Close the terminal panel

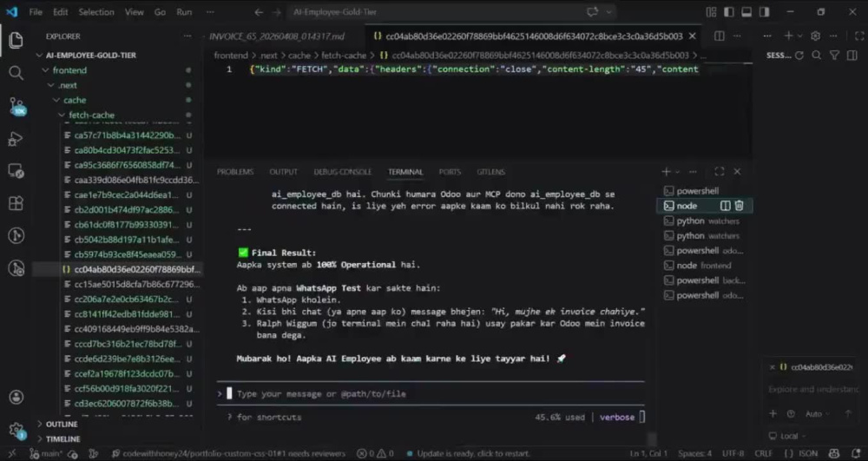(x=737, y=172)
